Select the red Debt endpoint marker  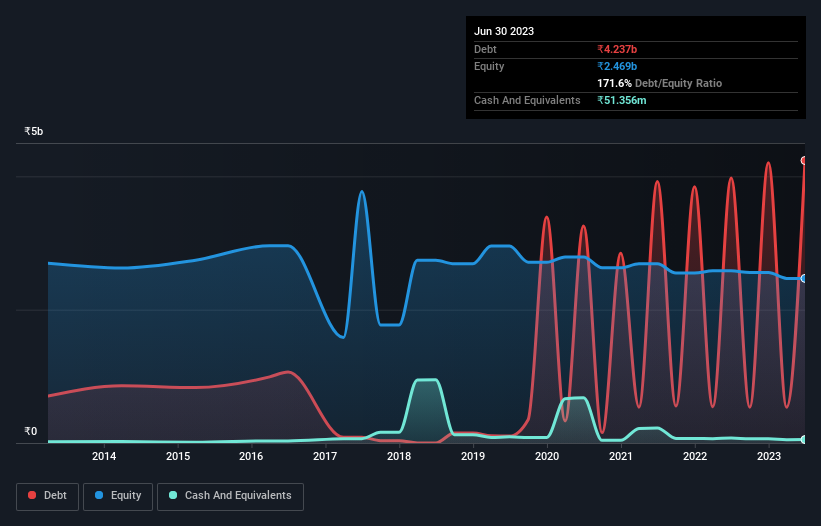[x=804, y=161]
